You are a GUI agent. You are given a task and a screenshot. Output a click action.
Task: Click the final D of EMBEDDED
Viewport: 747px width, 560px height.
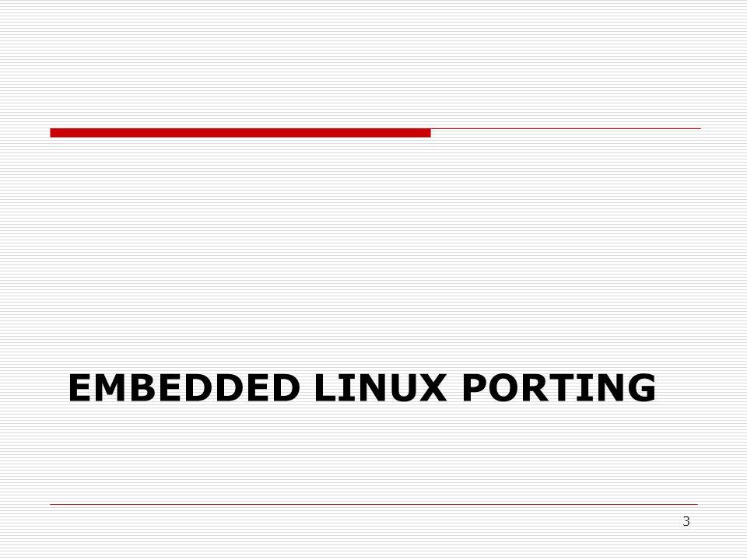tap(286, 387)
